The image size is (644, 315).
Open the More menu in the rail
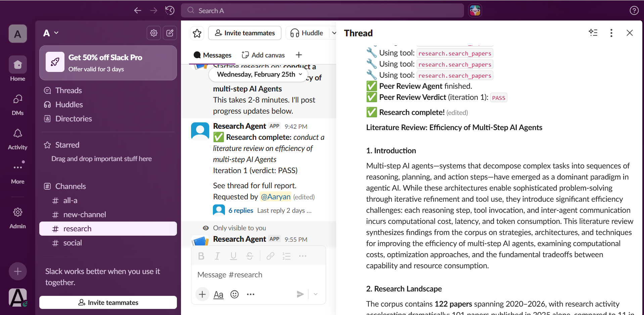coord(17,173)
